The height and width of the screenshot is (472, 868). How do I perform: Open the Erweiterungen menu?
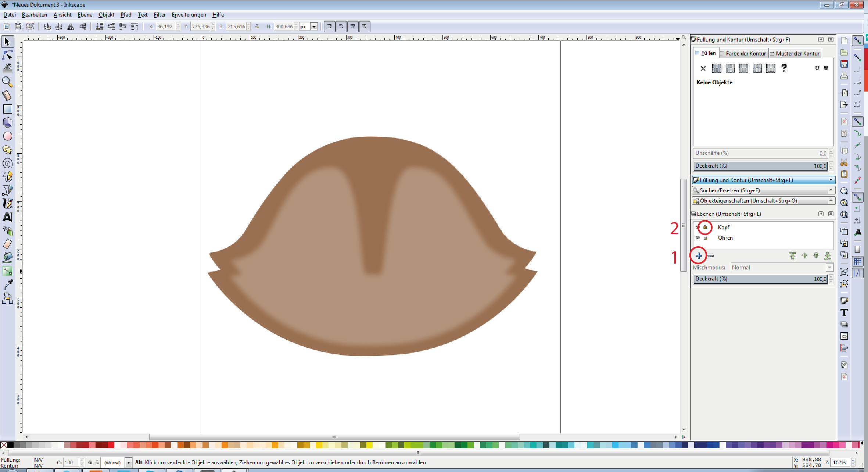pyautogui.click(x=189, y=15)
